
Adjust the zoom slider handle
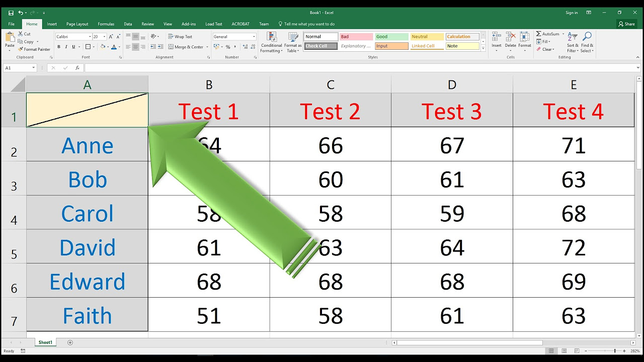pos(614,350)
